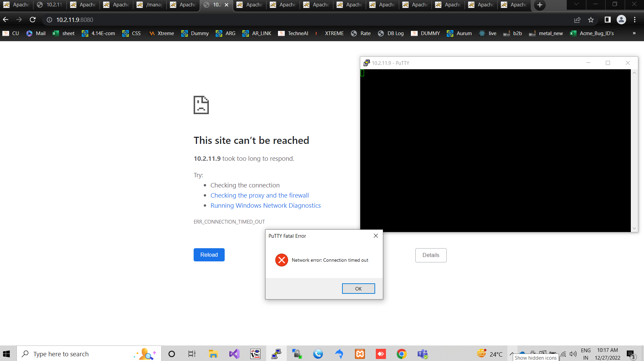The width and height of the screenshot is (644, 361).
Task: Open CSS bookmark
Action: click(x=132, y=33)
